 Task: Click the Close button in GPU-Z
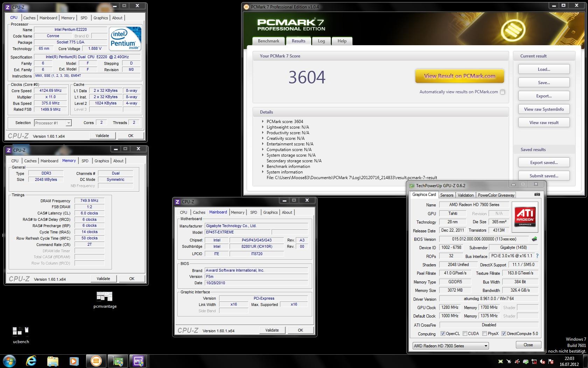(528, 345)
